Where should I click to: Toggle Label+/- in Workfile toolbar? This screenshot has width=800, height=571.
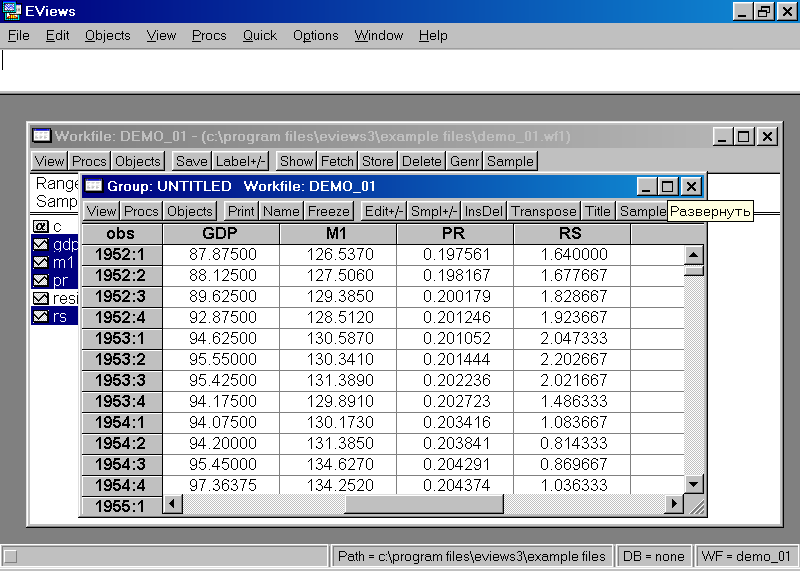[240, 161]
